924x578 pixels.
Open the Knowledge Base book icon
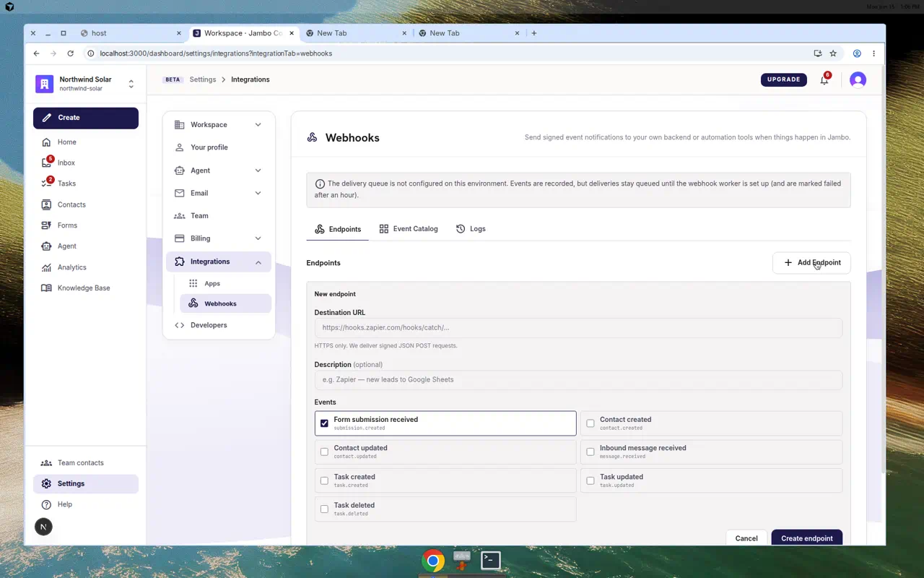[46, 288]
